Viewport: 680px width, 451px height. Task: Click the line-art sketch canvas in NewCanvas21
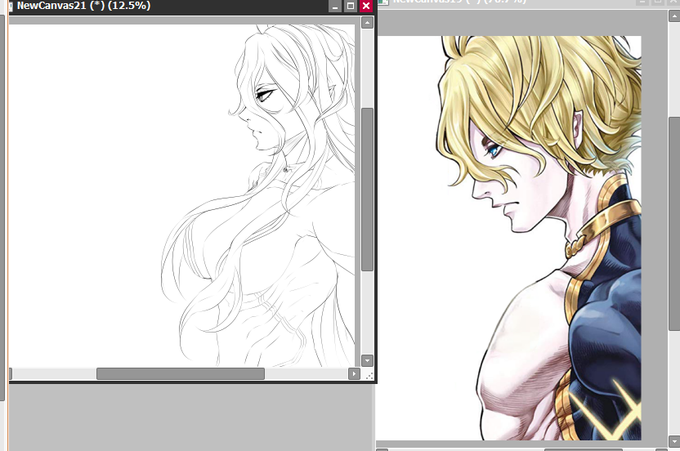click(x=182, y=195)
